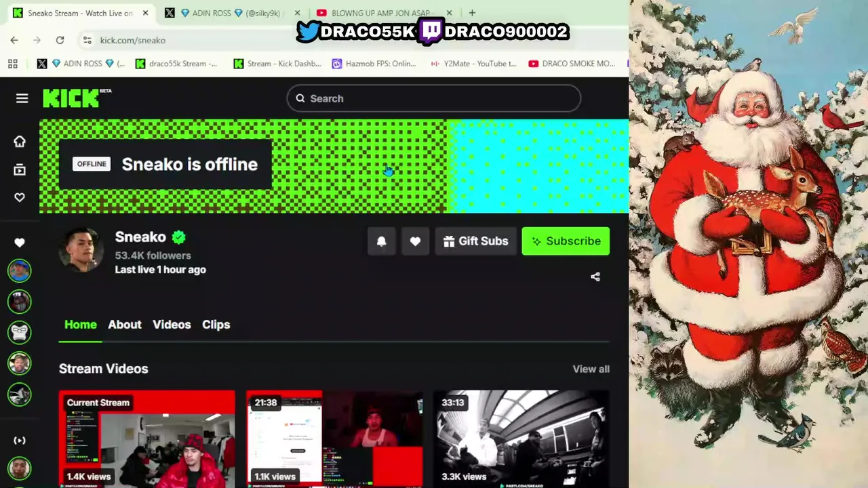Open the fourth followed channel avatar

pos(20,363)
